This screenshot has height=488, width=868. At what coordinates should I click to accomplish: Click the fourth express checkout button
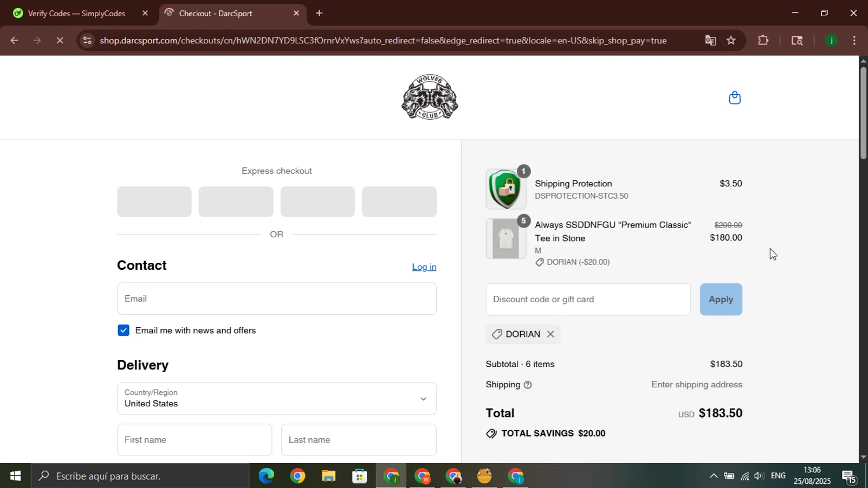[399, 202]
